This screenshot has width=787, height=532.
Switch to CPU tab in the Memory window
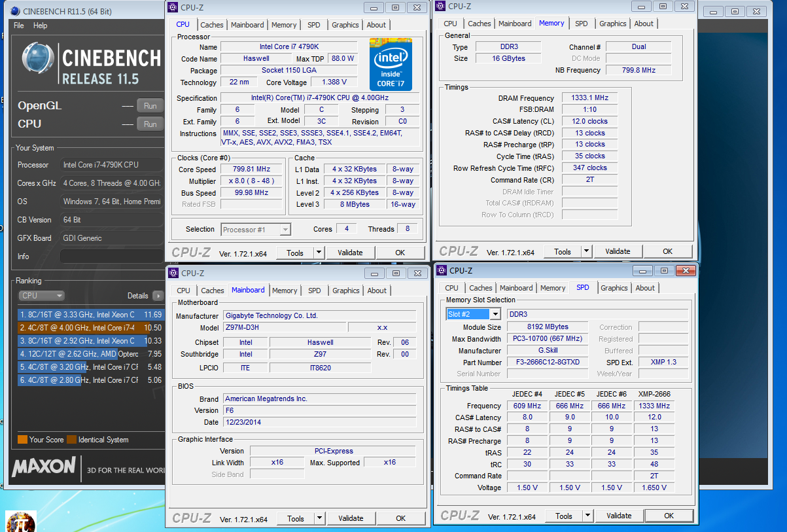pyautogui.click(x=451, y=24)
